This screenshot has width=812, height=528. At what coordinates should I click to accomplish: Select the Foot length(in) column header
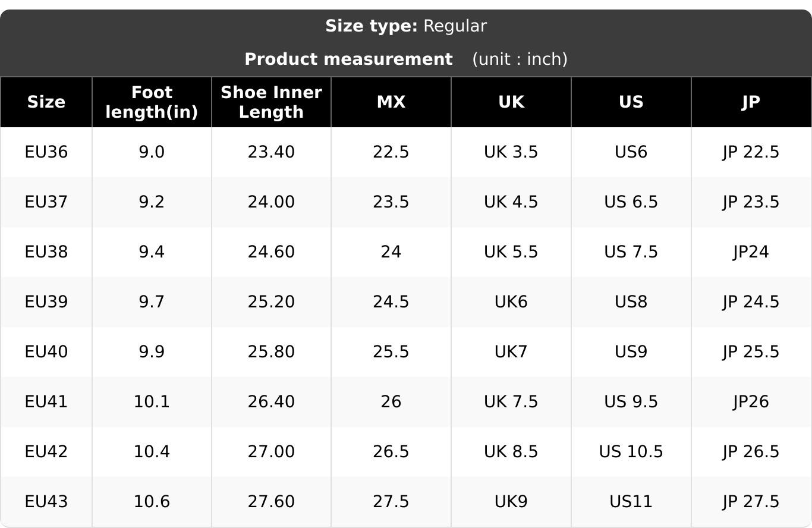[x=152, y=102]
